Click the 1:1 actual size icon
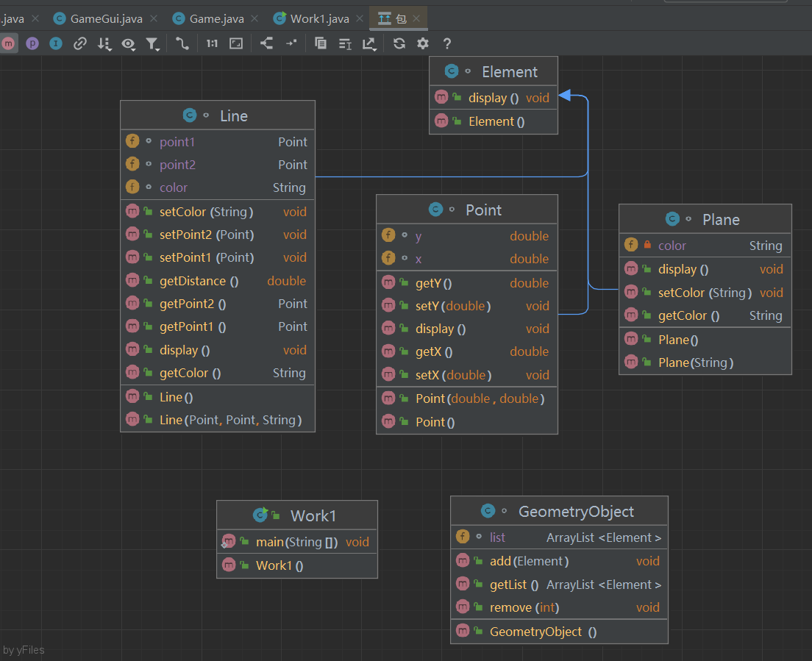 (x=212, y=43)
